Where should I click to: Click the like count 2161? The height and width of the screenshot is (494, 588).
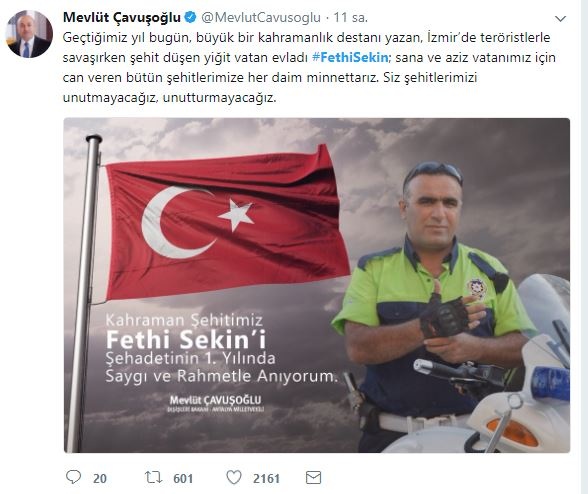266,479
